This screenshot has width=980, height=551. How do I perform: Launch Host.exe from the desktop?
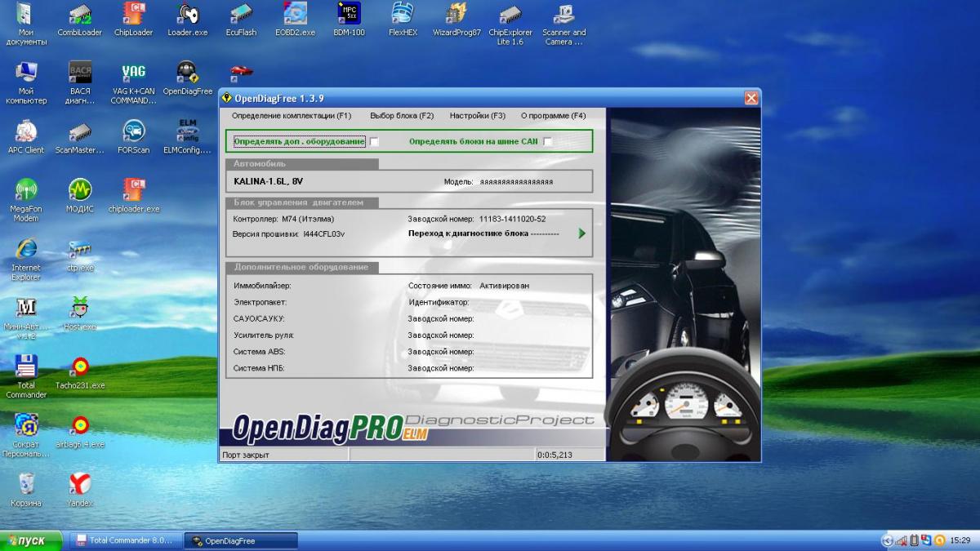pyautogui.click(x=80, y=314)
